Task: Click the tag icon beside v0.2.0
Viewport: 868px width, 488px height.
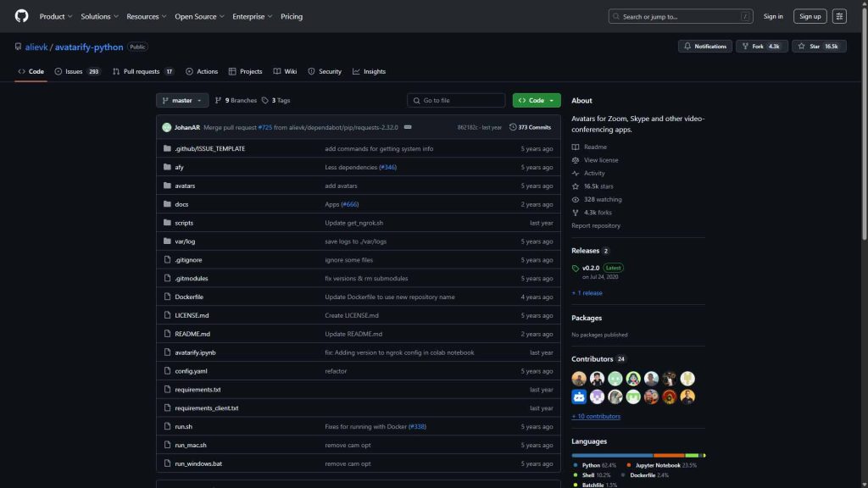Action: pyautogui.click(x=576, y=269)
